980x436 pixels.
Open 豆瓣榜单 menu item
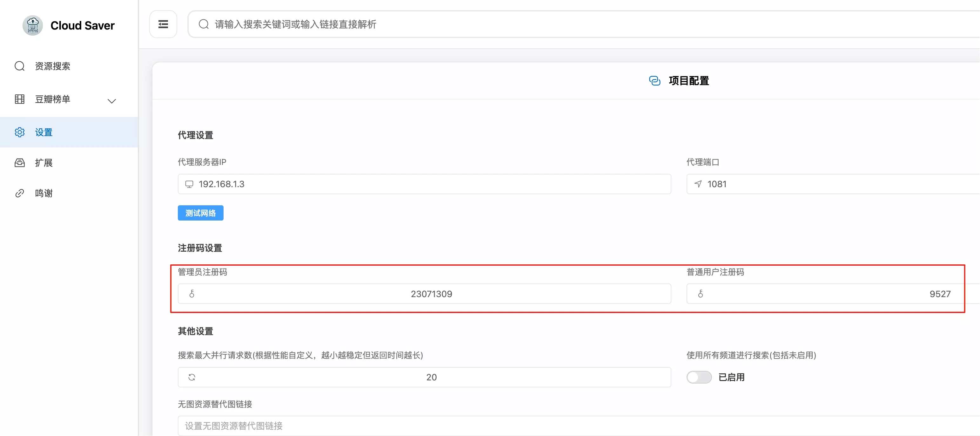tap(69, 99)
